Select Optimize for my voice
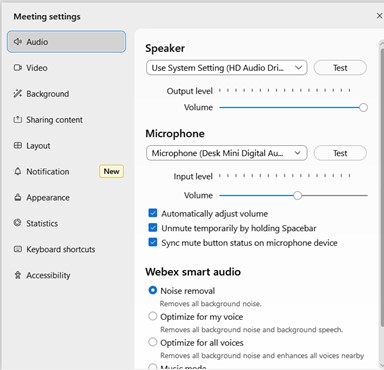384x370 pixels. (x=153, y=316)
